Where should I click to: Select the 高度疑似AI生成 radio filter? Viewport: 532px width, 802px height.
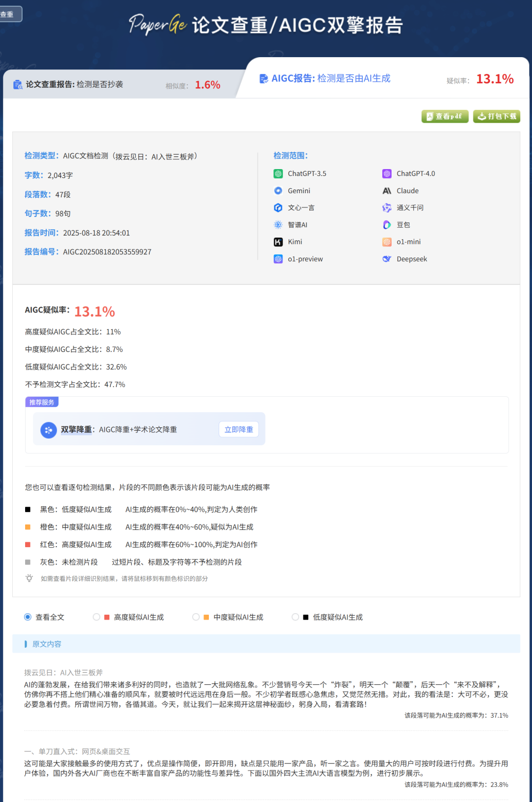(97, 617)
